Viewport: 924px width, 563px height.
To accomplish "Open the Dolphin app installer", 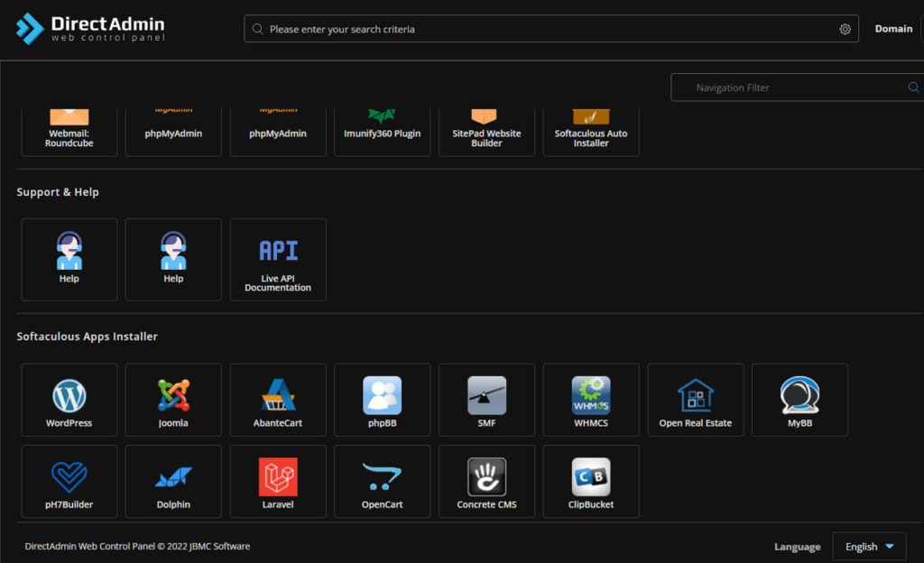I will (x=173, y=481).
